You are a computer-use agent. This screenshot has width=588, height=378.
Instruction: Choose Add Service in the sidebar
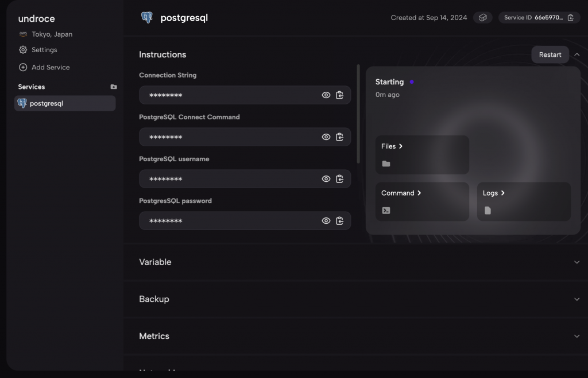pyautogui.click(x=44, y=68)
